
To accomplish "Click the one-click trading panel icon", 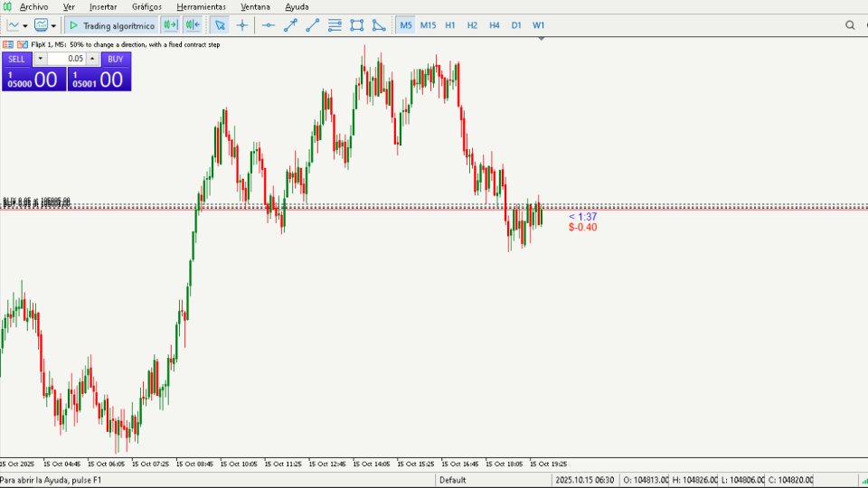I will point(8,44).
